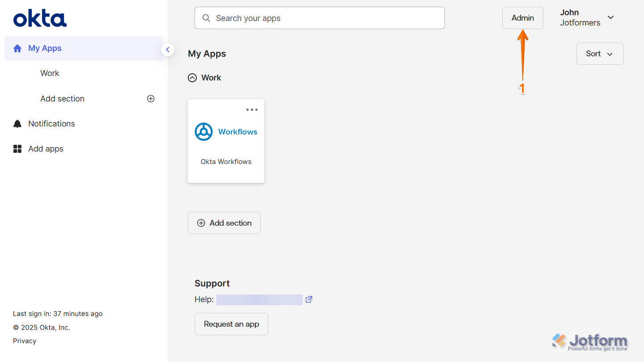Expand the John Jotformers account menu
Image resolution: width=644 pixels, height=362 pixels.
(x=587, y=18)
